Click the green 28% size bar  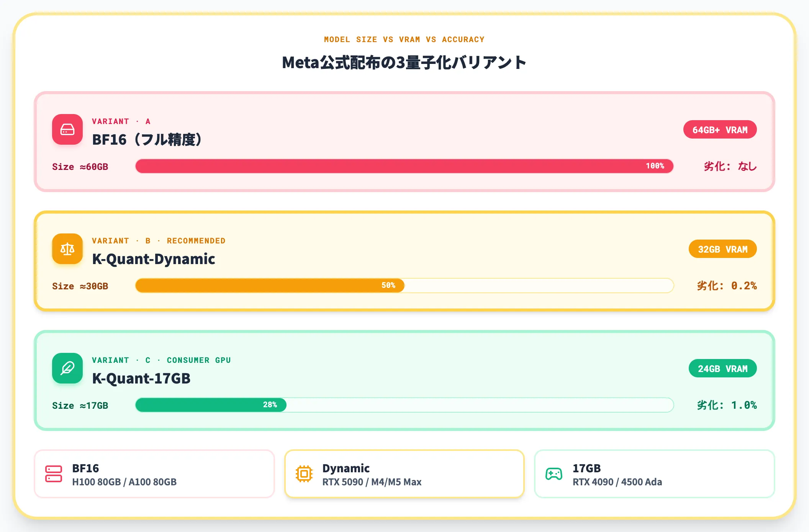click(211, 405)
